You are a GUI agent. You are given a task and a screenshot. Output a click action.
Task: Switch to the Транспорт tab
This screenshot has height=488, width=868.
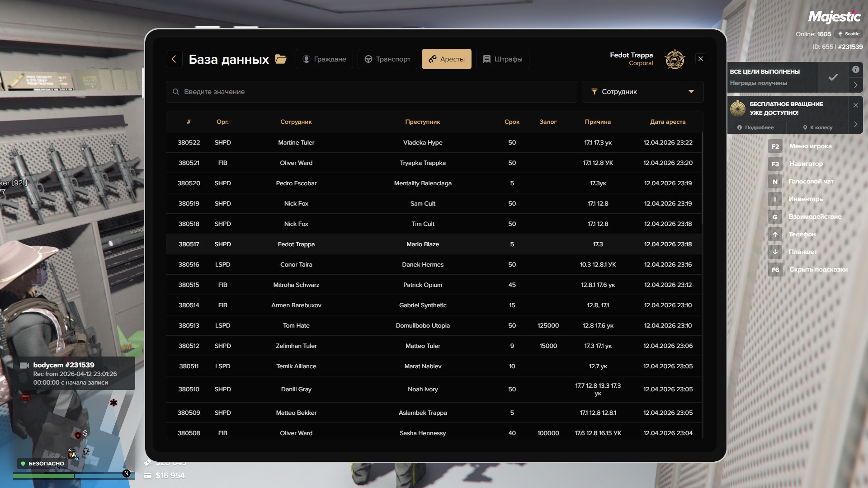click(x=387, y=59)
